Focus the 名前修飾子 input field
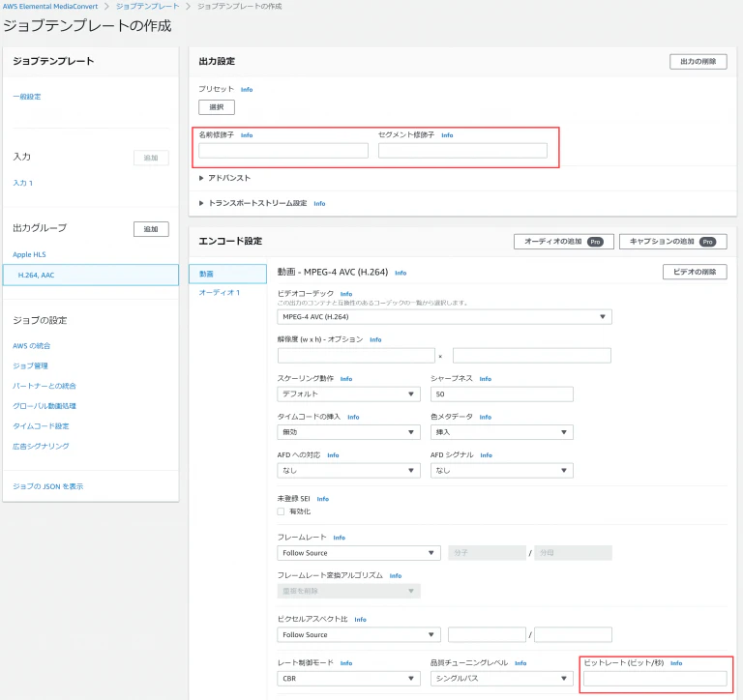 pyautogui.click(x=283, y=151)
